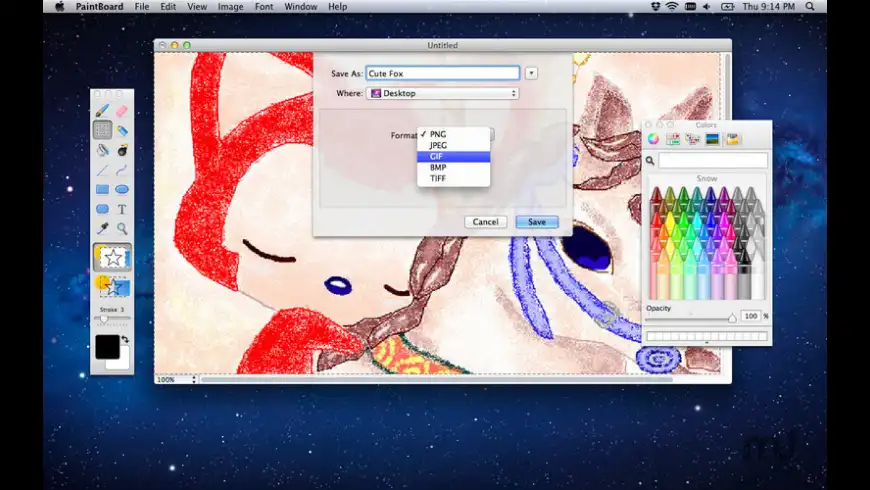Open the Wi-Fi status menu
Screen dimensions: 870x490
pos(672,7)
